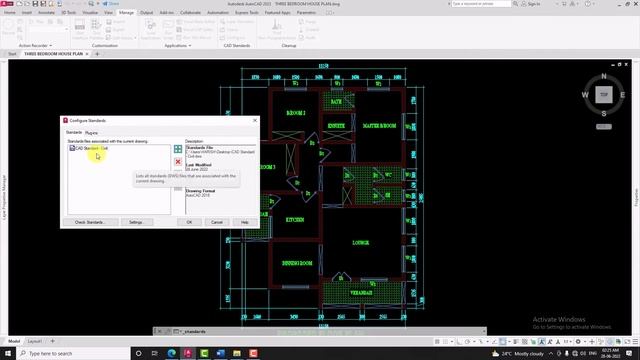This screenshot has height=360, width=640.
Task: Click the N compass letter on ViewCube
Action: (604, 76)
